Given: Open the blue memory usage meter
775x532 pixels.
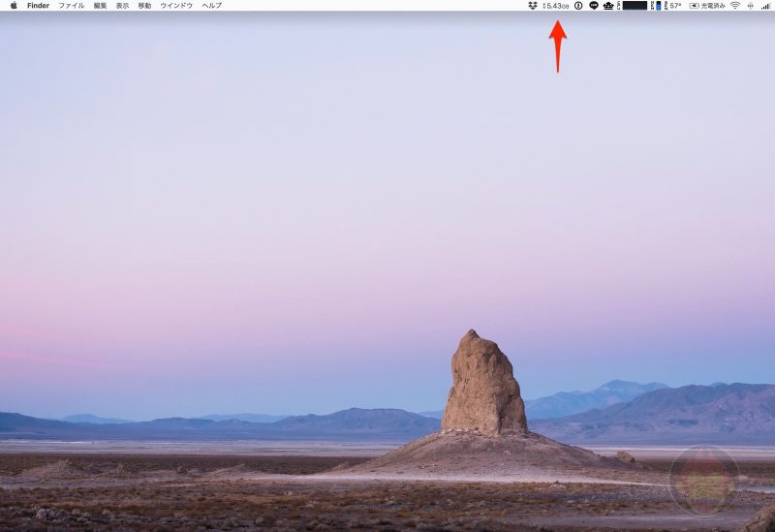Looking at the screenshot, I should tap(657, 6).
